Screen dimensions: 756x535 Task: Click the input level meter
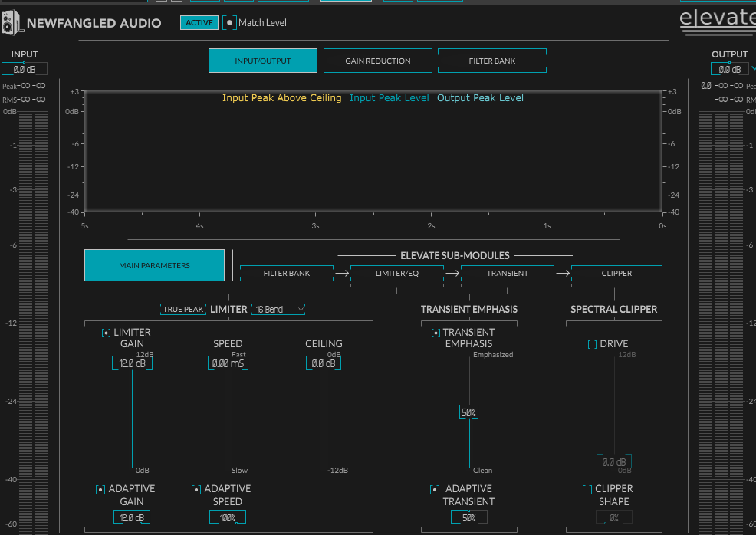click(x=33, y=322)
